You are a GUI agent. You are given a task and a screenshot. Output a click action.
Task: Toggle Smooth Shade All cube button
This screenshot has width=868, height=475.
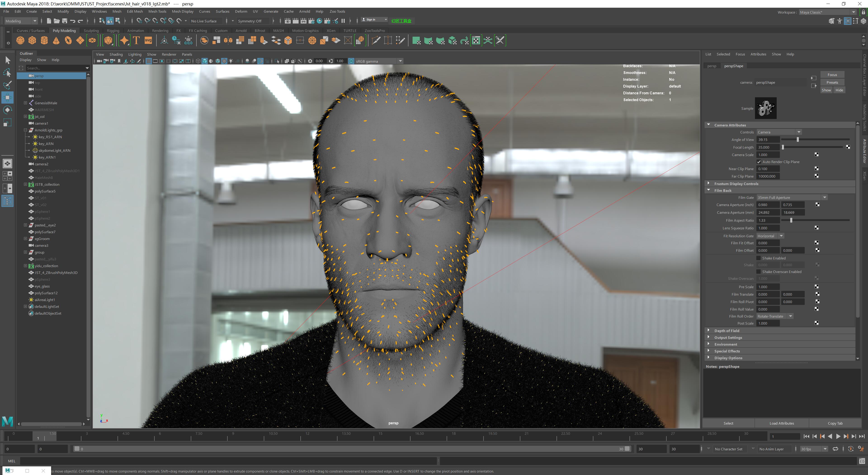(205, 61)
